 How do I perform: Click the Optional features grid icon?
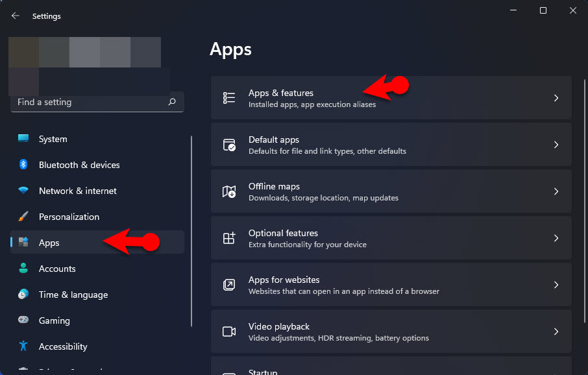(x=229, y=238)
